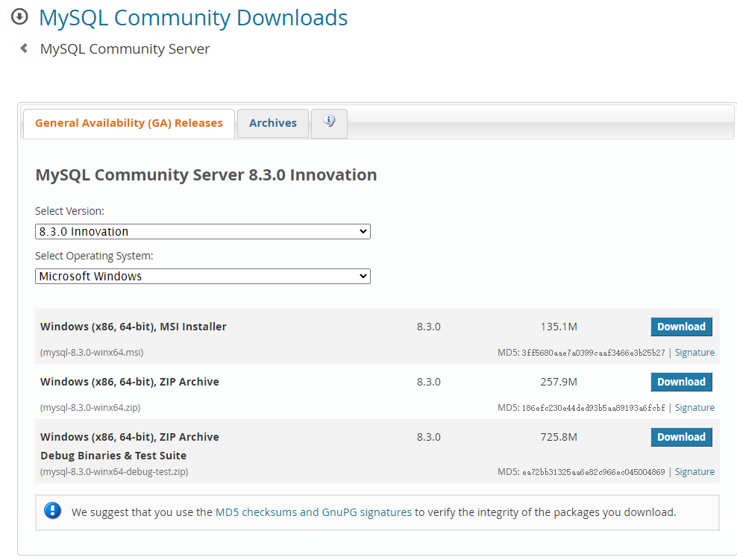Screen dimensions: 737x560
Task: Click the Windows MSI Installer row title
Action: [x=134, y=327]
